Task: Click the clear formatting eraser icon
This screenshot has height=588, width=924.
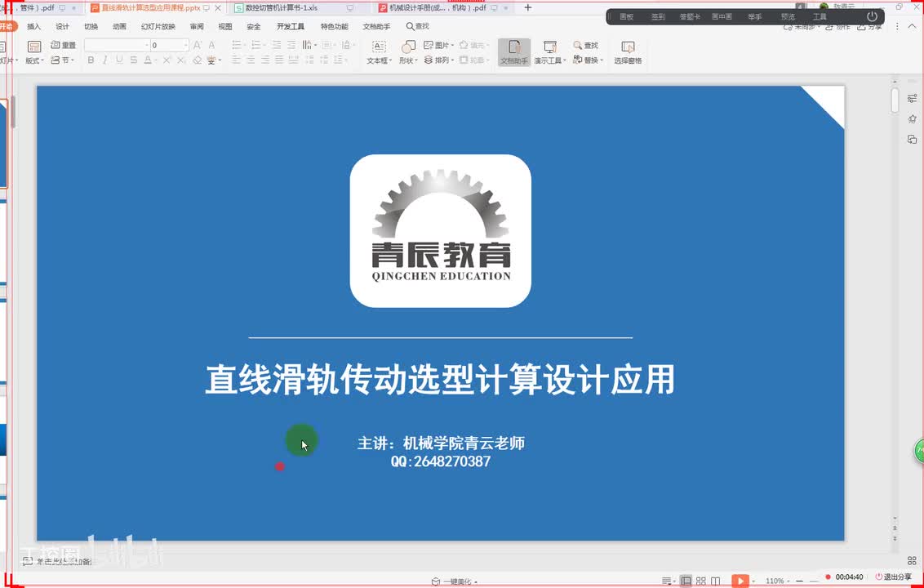Action: (x=198, y=60)
